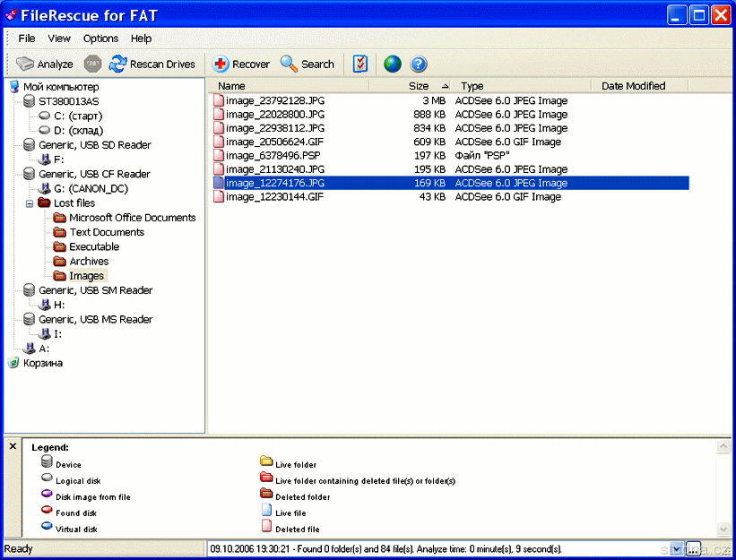The width and height of the screenshot is (736, 560).
Task: Open the File menu
Action: coord(27,39)
